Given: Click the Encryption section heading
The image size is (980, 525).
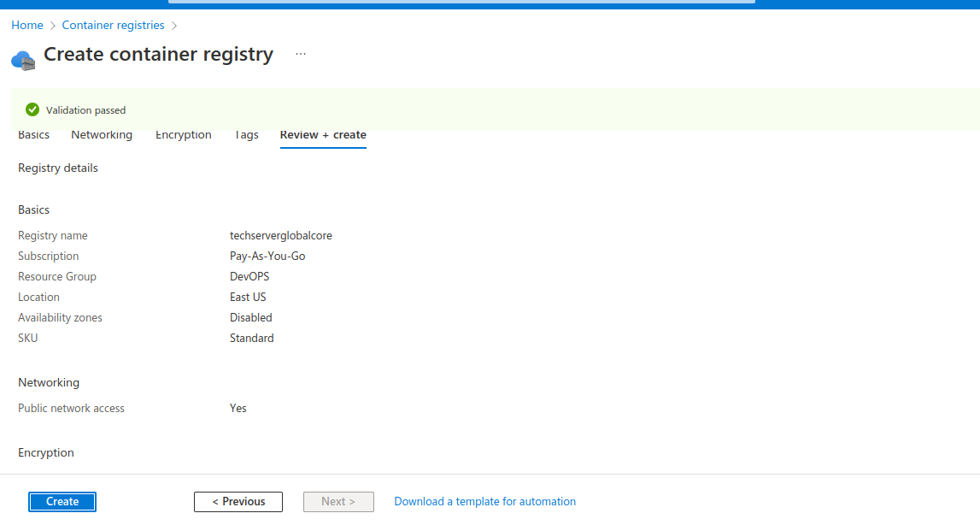Looking at the screenshot, I should (45, 452).
